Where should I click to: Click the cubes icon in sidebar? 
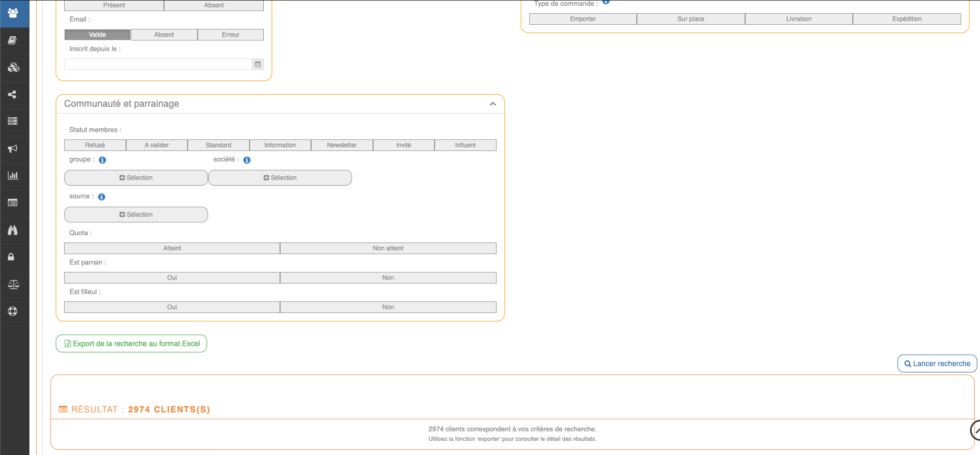pos(14,67)
